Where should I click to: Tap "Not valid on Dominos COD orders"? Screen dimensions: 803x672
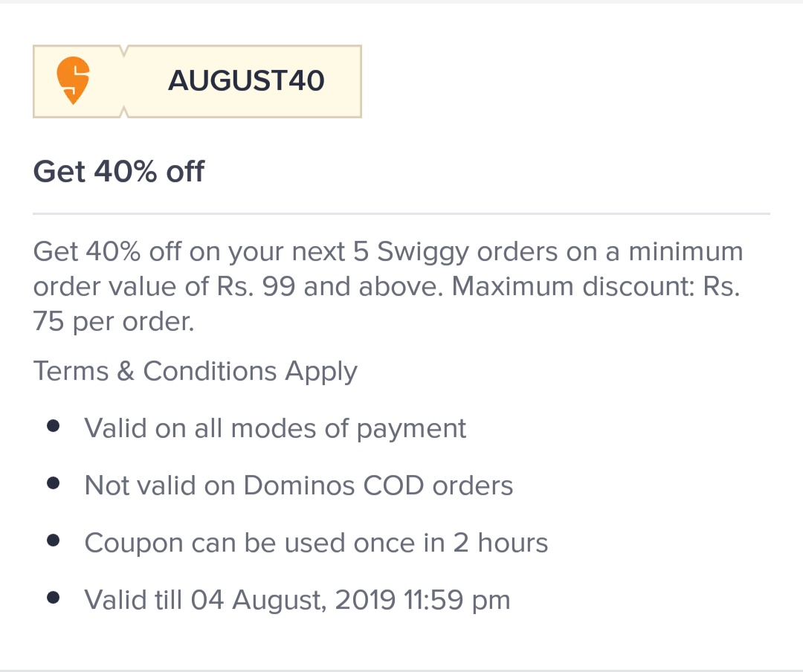coord(299,485)
